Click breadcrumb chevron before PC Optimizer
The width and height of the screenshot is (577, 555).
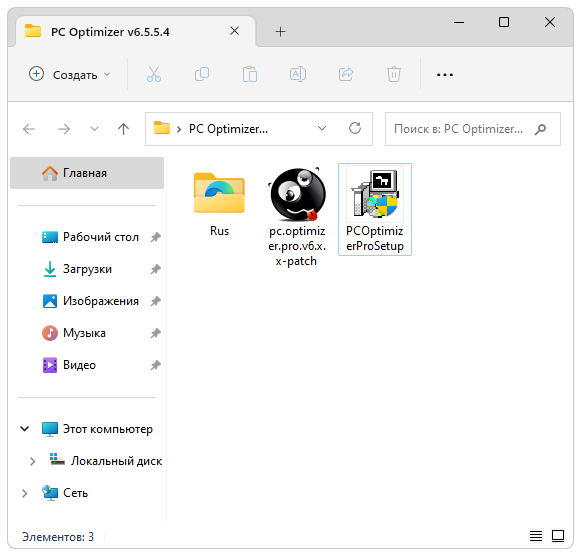coord(179,129)
